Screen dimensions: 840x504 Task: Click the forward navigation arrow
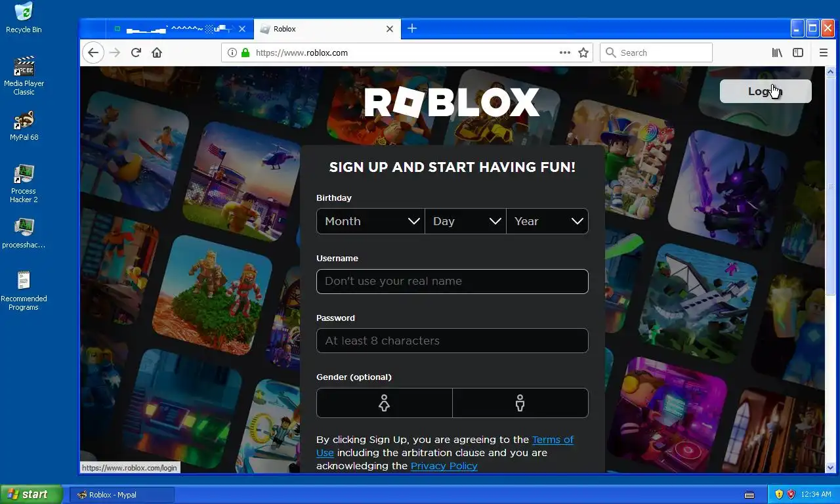pos(115,52)
